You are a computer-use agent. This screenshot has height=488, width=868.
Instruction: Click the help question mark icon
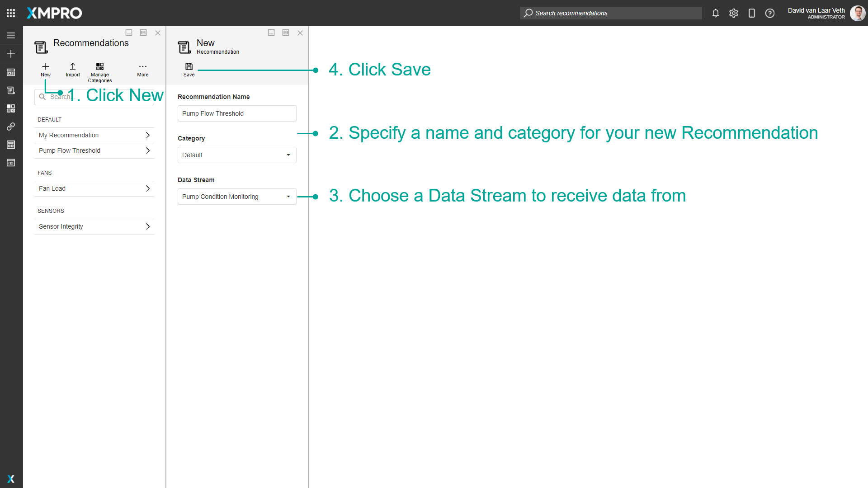[769, 13]
